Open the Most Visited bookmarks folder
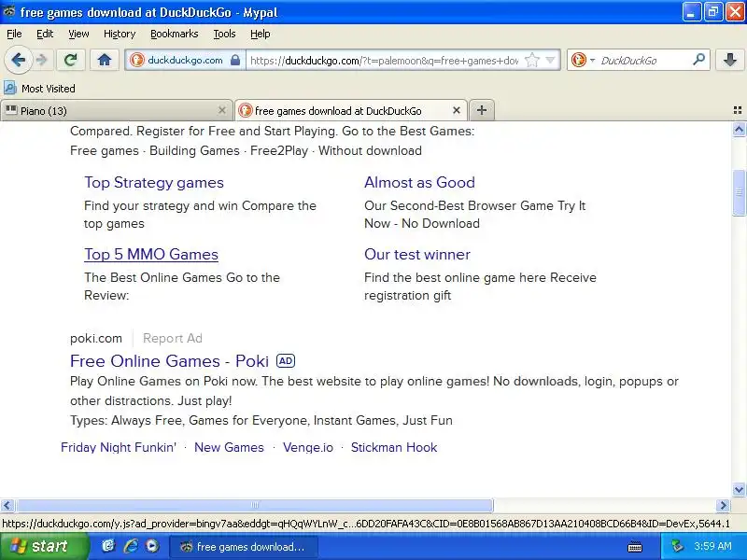Viewport: 747px width, 560px height. point(39,88)
